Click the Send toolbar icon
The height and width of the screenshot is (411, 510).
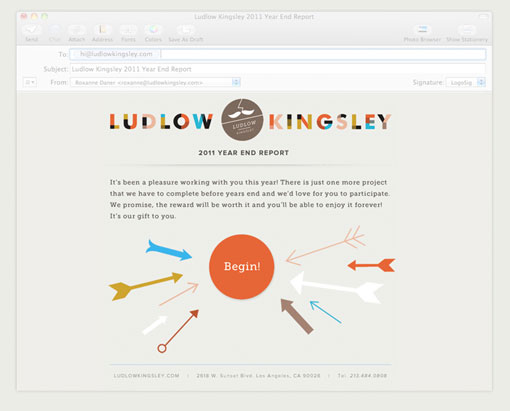click(x=32, y=30)
